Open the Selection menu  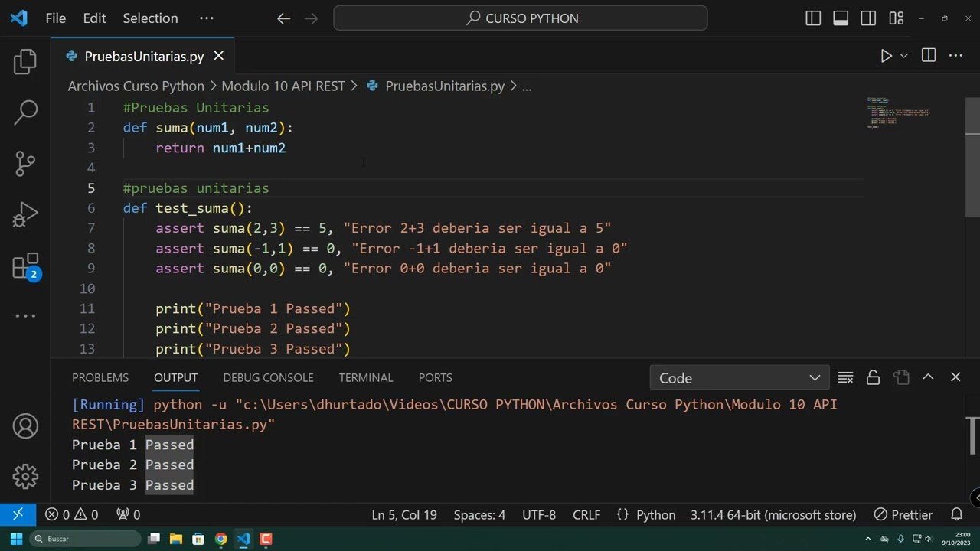click(150, 18)
